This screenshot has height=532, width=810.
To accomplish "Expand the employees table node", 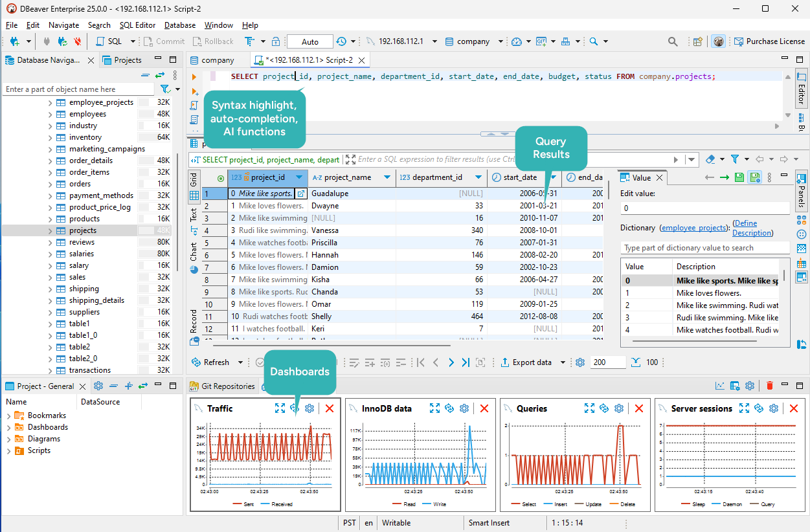I will [x=51, y=114].
